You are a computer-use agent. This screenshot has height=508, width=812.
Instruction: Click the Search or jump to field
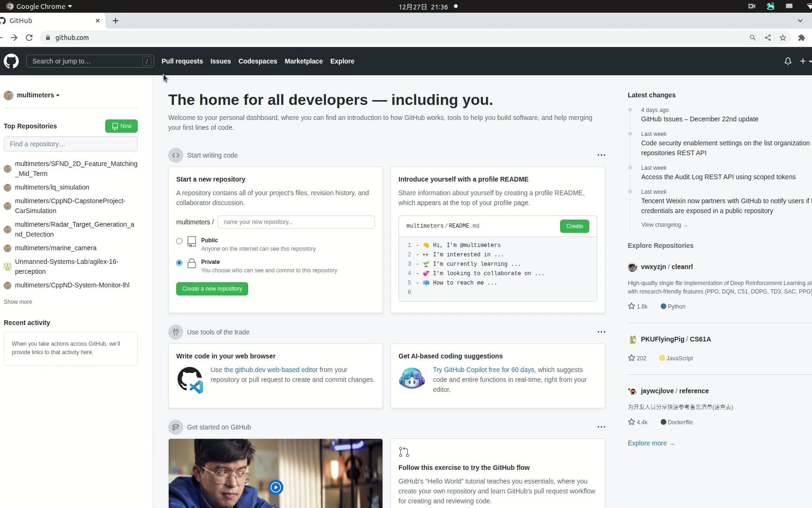(90, 61)
